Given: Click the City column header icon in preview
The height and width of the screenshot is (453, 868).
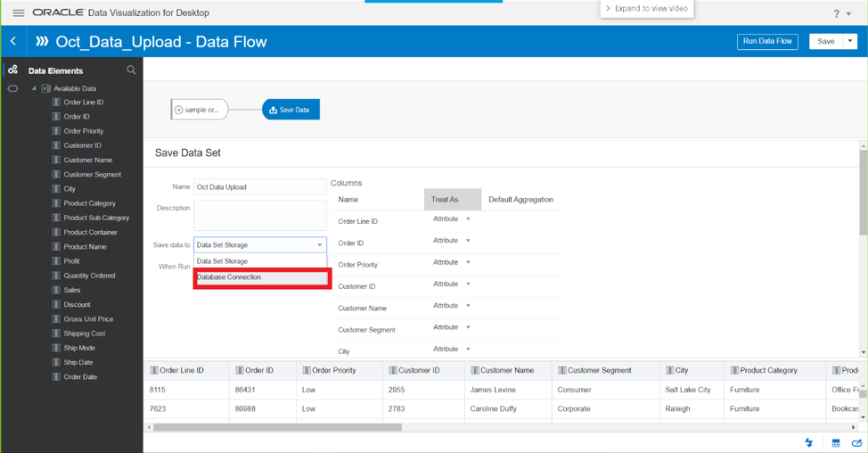Looking at the screenshot, I should click(670, 370).
